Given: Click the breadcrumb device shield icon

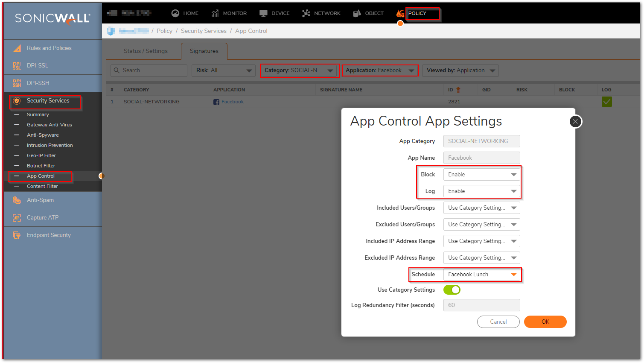Looking at the screenshot, I should (111, 31).
